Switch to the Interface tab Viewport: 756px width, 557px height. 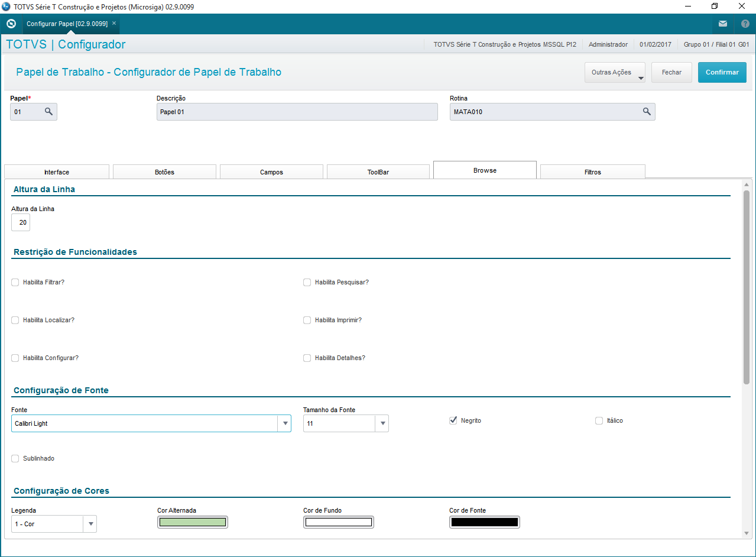(x=57, y=172)
